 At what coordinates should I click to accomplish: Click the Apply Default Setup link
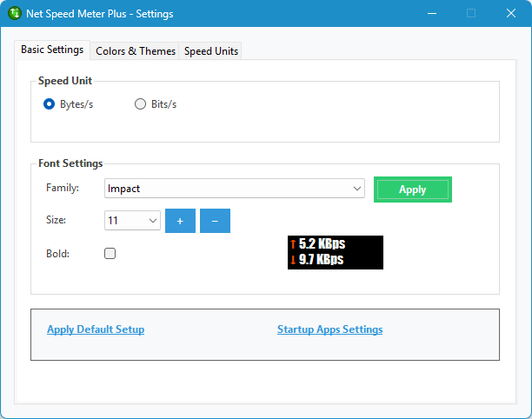pyautogui.click(x=96, y=329)
